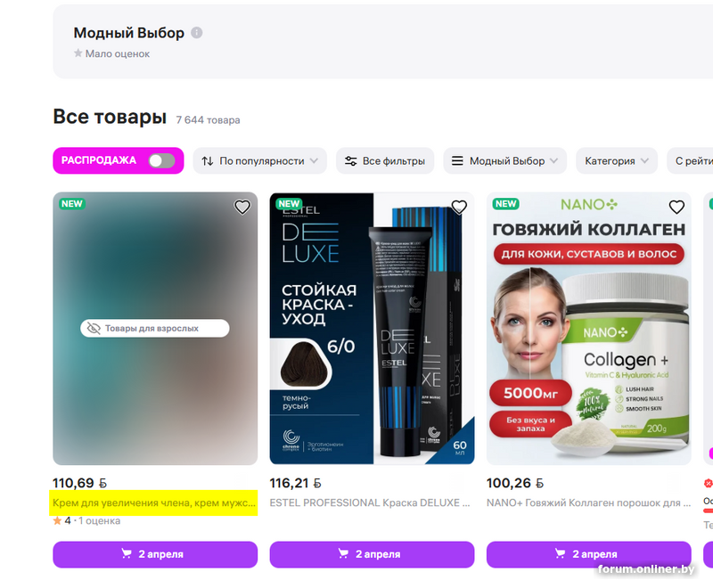
Task: Click the crossed-eye icon on blurred product
Action: point(94,328)
